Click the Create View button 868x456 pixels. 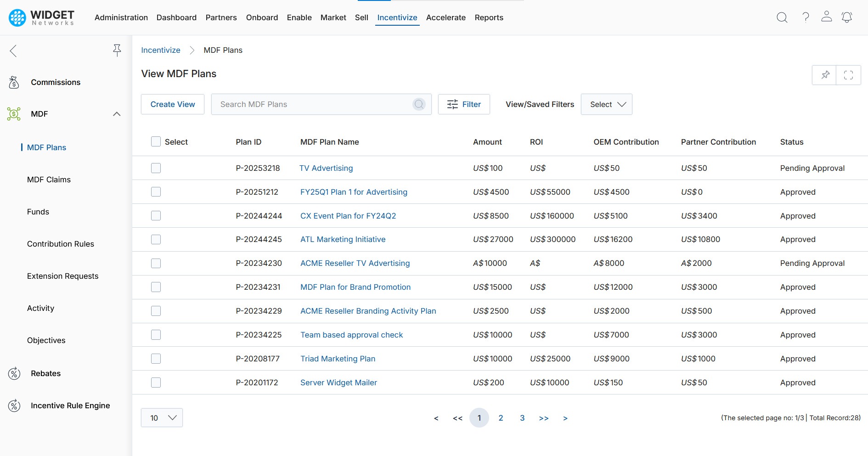pyautogui.click(x=173, y=104)
